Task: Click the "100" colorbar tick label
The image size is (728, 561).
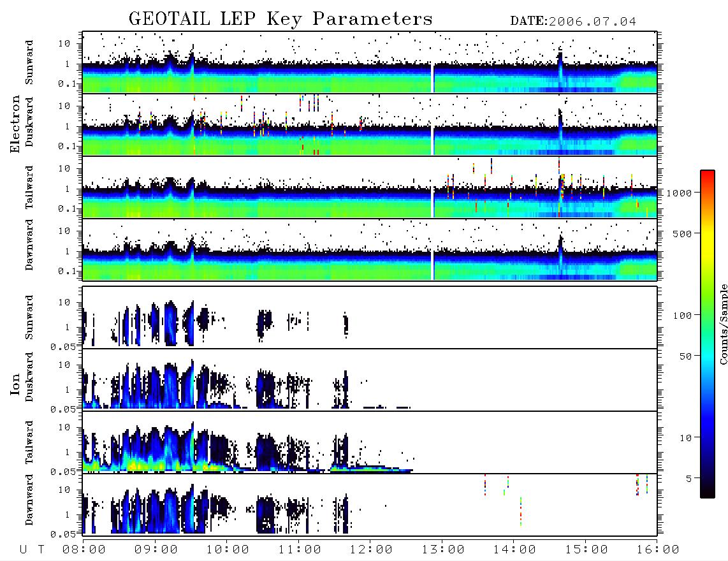Action: 683,316
